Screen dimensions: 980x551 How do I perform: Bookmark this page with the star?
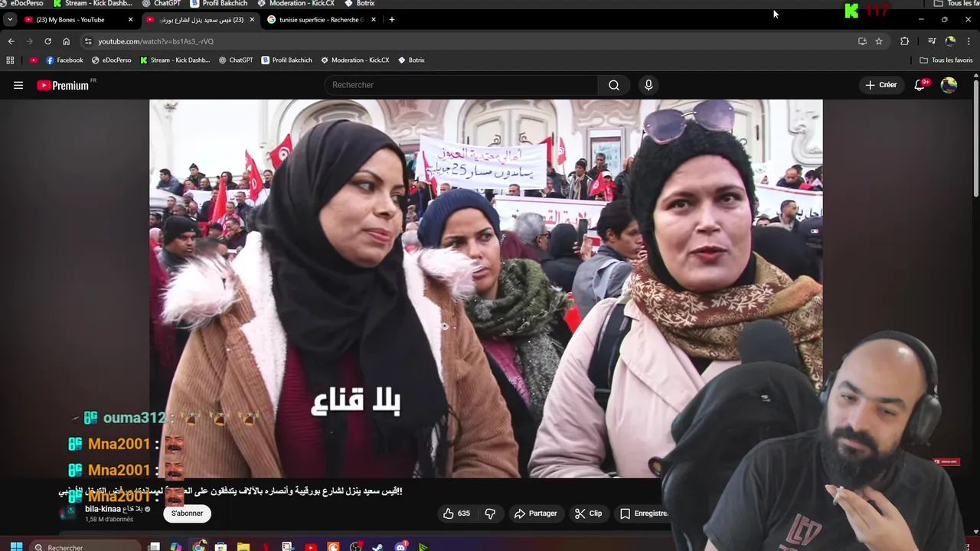[879, 41]
